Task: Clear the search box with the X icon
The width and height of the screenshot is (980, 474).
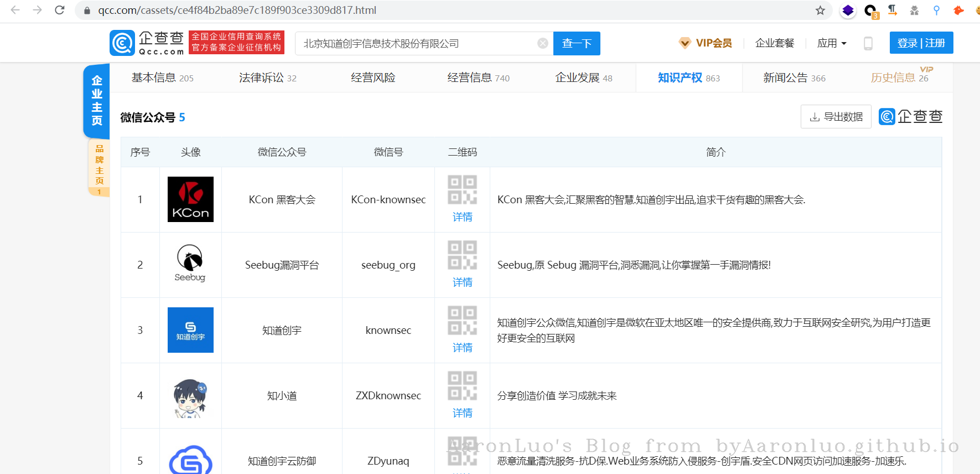Action: 543,43
